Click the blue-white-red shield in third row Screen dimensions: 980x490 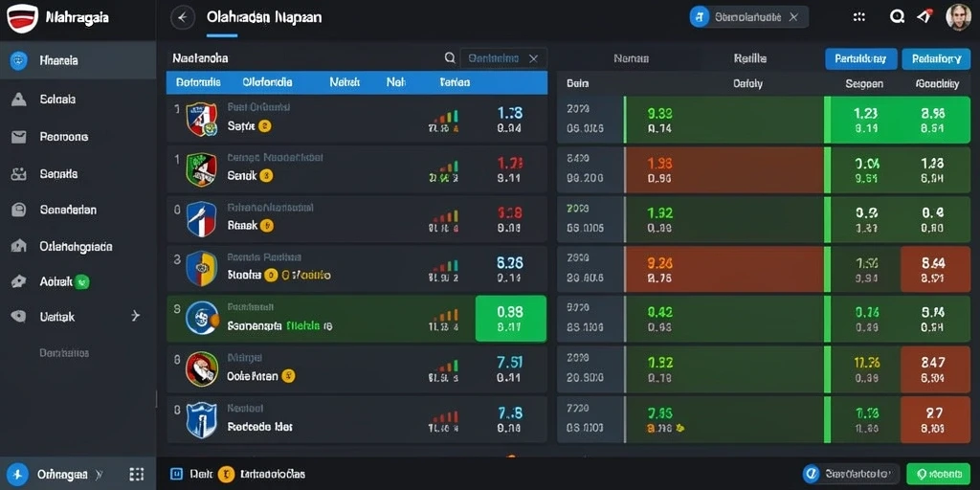[201, 219]
